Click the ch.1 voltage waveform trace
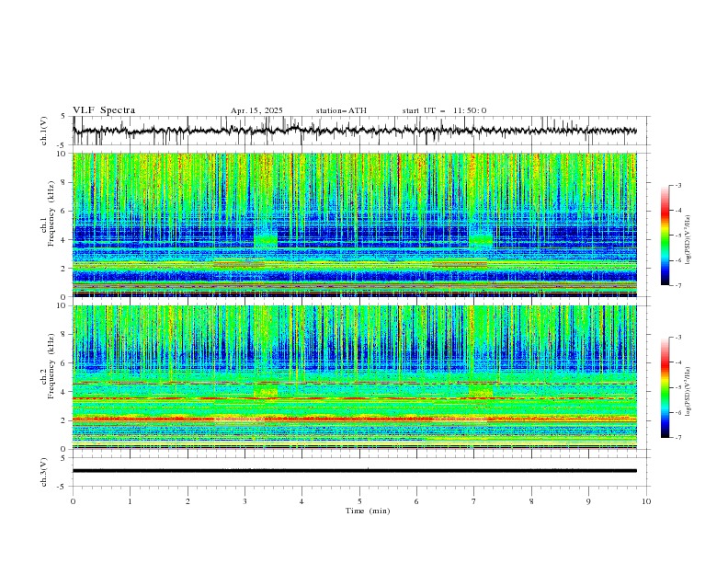The width and height of the screenshot is (728, 563). [x=355, y=131]
